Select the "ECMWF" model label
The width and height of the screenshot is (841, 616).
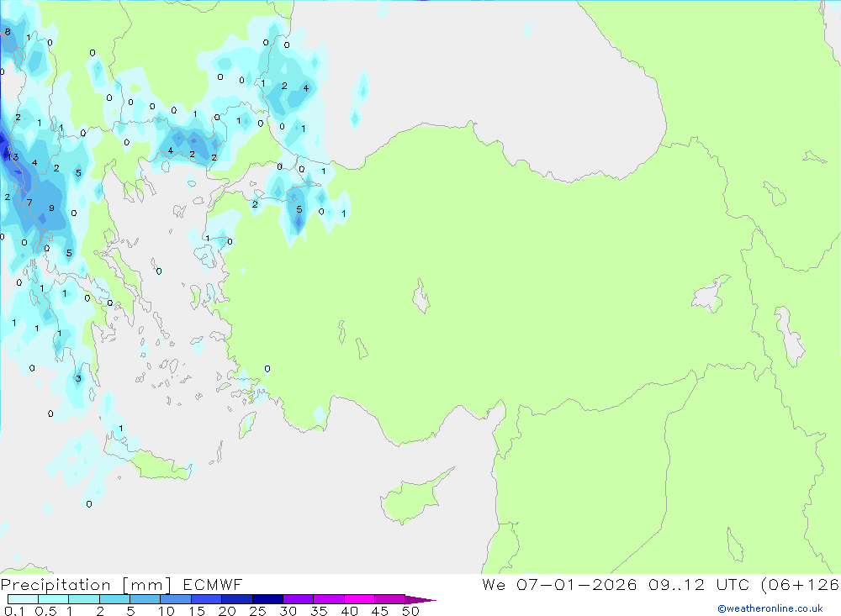tap(213, 584)
